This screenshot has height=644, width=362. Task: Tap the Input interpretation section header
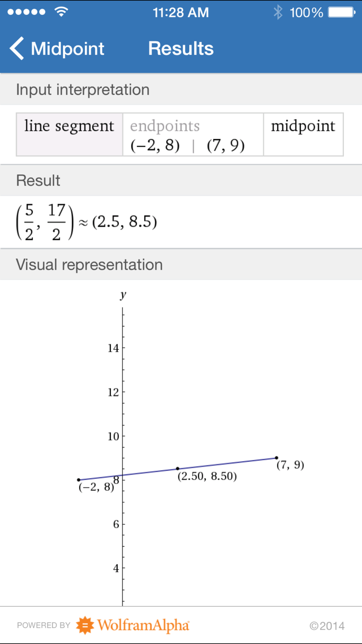pos(83,89)
